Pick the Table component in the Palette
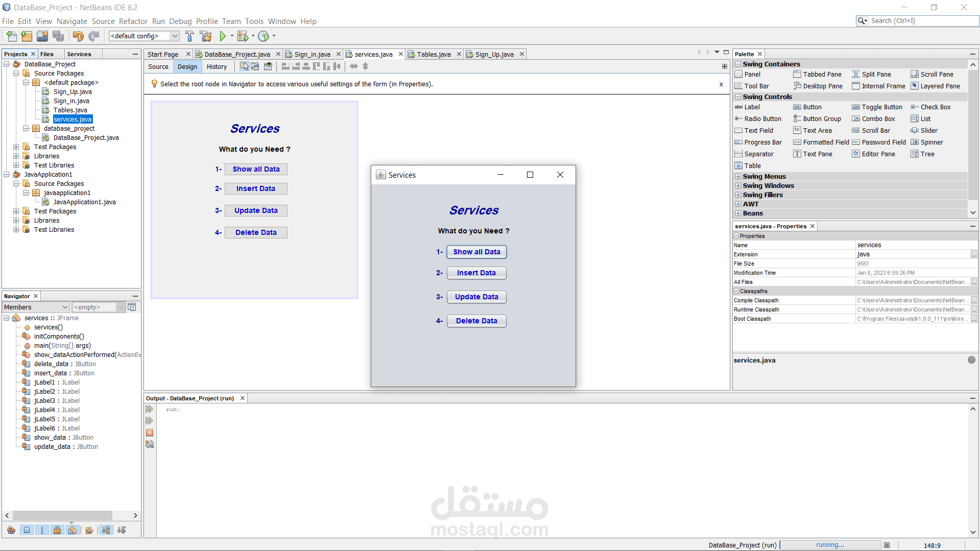The width and height of the screenshot is (980, 551). coord(748,166)
